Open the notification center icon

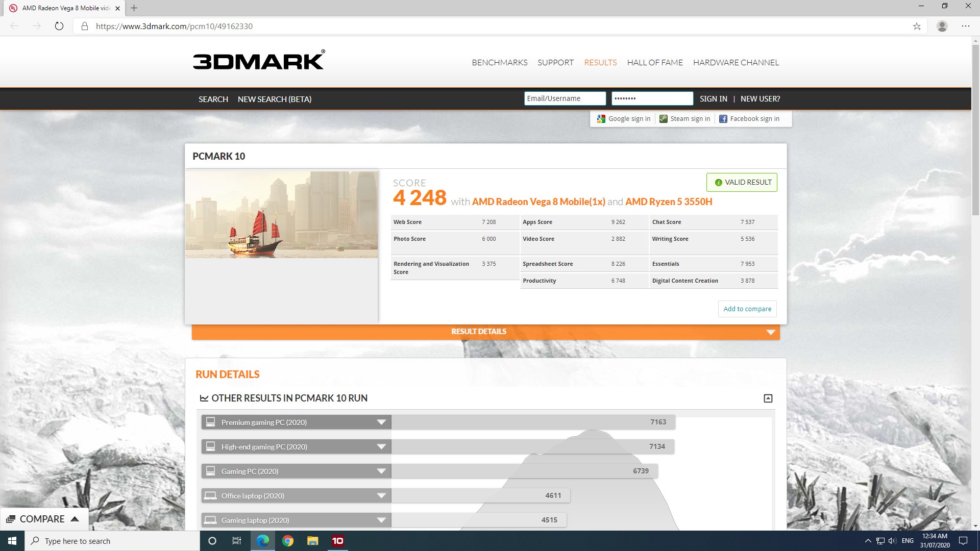tap(963, 541)
